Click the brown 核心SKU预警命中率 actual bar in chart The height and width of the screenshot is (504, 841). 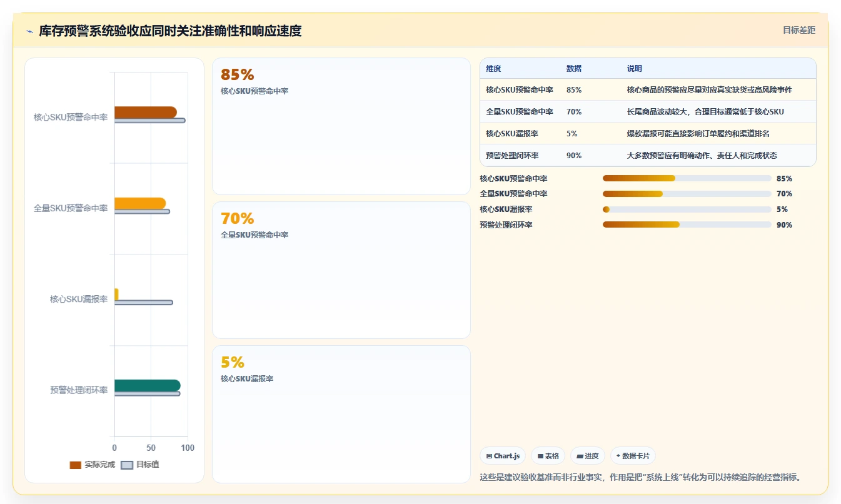pyautogui.click(x=146, y=112)
